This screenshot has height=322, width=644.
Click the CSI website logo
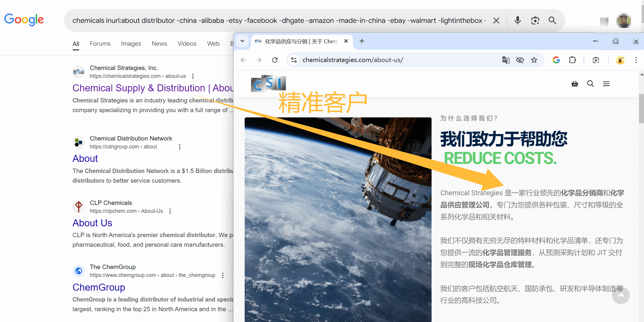pos(268,84)
